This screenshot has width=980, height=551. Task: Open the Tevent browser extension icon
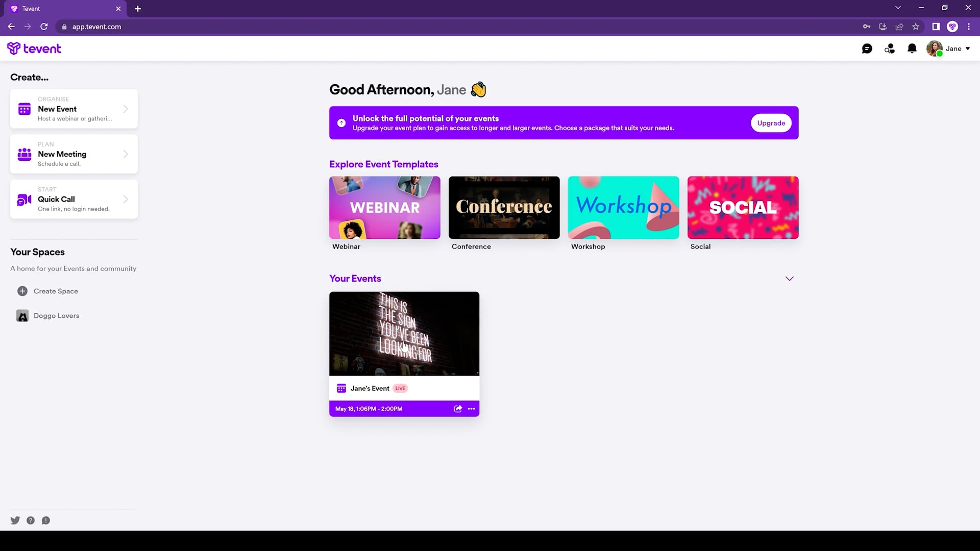coord(952,27)
